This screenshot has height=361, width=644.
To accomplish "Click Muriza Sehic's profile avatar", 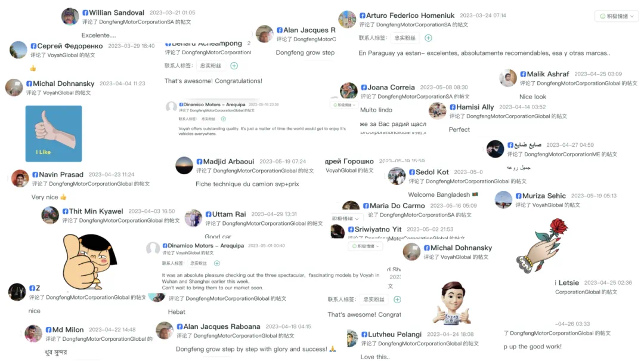I will point(503,200).
